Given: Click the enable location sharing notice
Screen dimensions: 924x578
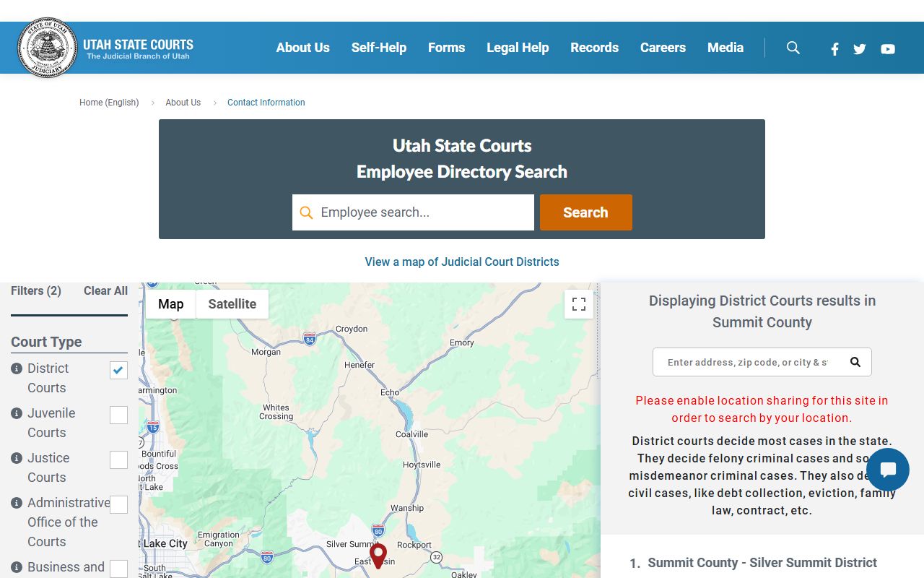Looking at the screenshot, I should [x=762, y=409].
